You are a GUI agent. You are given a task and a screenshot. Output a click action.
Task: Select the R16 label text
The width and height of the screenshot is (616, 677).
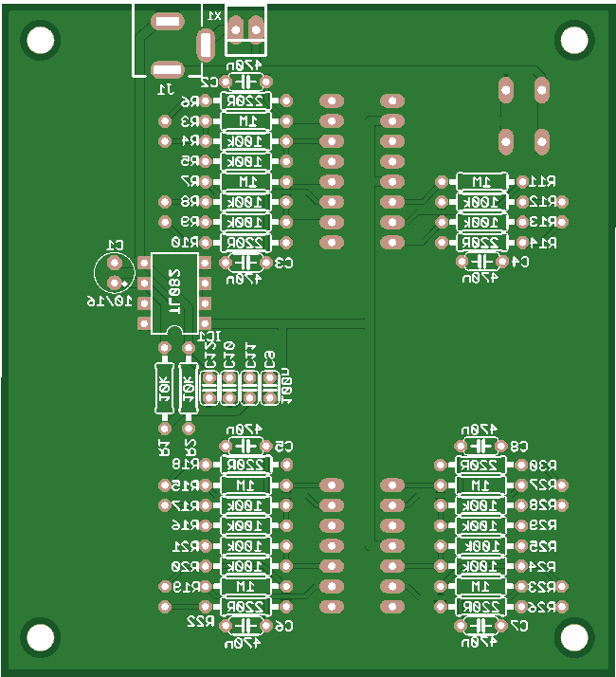(185, 525)
